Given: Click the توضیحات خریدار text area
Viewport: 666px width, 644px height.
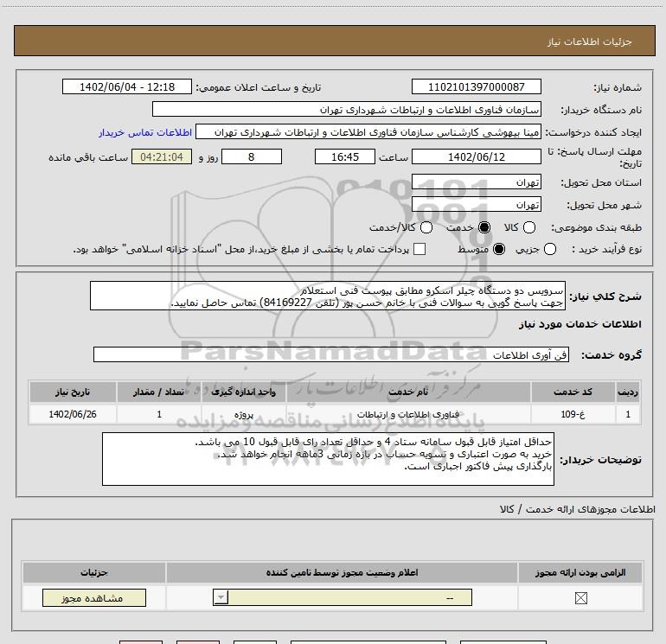Looking at the screenshot, I should [328, 459].
